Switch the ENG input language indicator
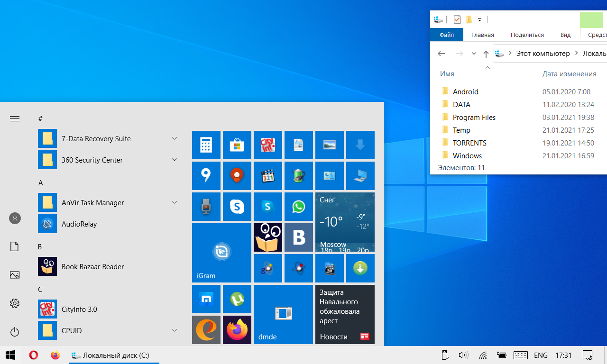Viewport: 607px width, 364px height. (x=541, y=355)
